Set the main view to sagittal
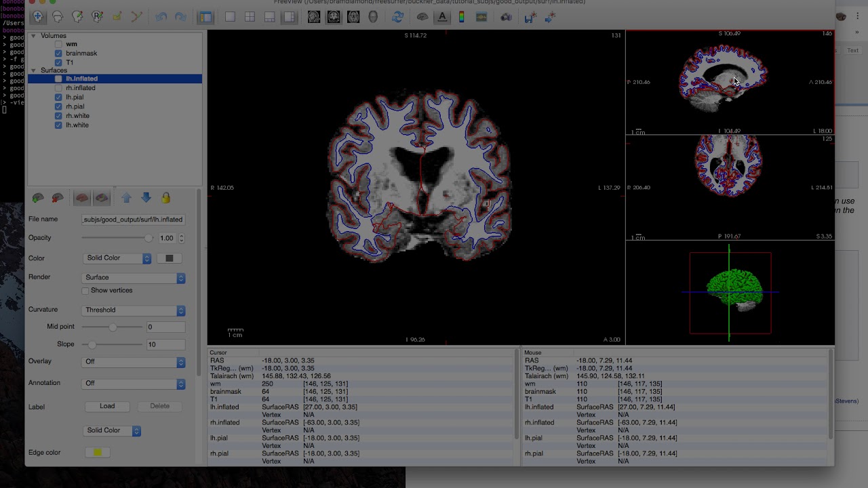This screenshot has width=868, height=488. pyautogui.click(x=314, y=17)
